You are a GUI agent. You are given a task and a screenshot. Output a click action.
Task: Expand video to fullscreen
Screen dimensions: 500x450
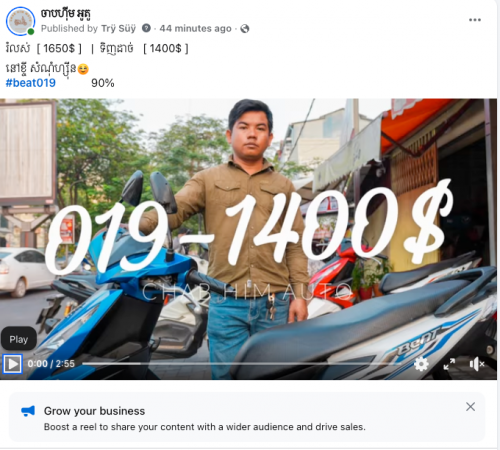click(449, 364)
